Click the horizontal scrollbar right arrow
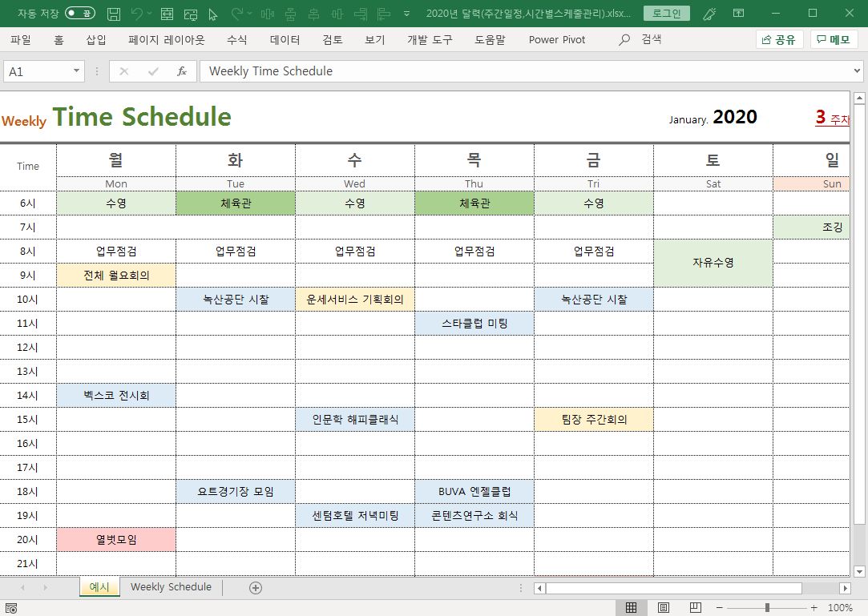 [x=845, y=588]
